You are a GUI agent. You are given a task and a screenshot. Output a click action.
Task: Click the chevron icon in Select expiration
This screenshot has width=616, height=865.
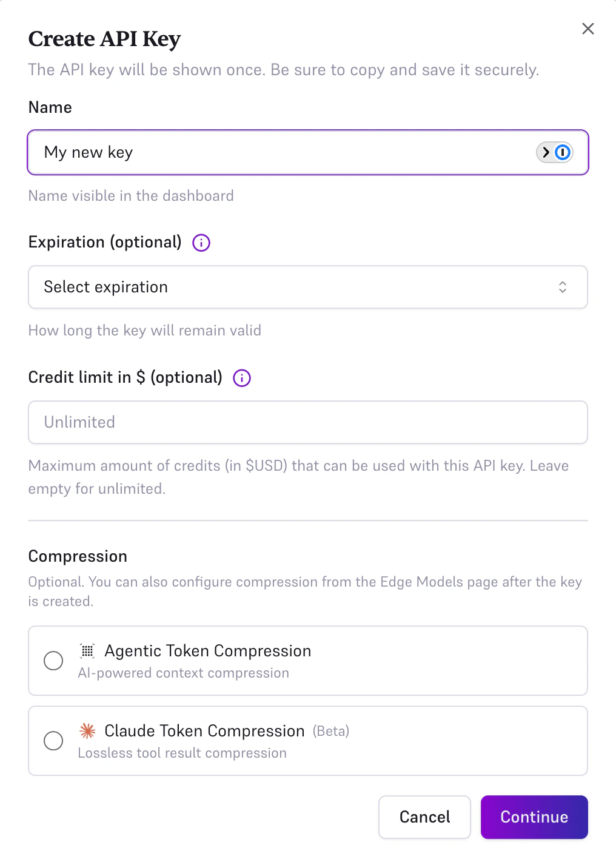point(563,287)
